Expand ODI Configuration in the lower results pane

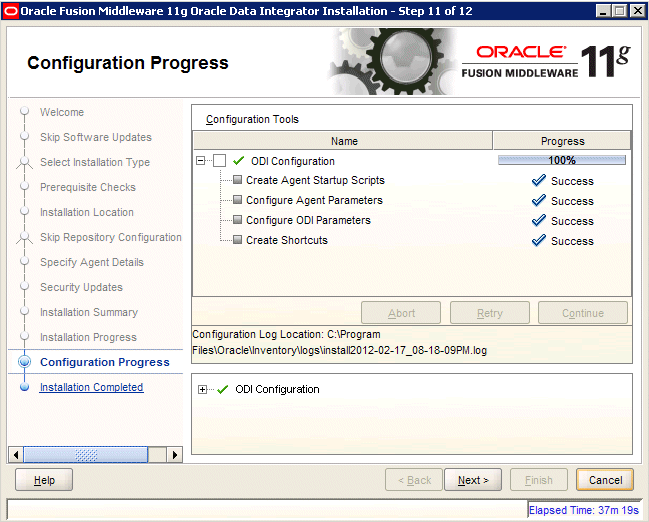pos(202,390)
